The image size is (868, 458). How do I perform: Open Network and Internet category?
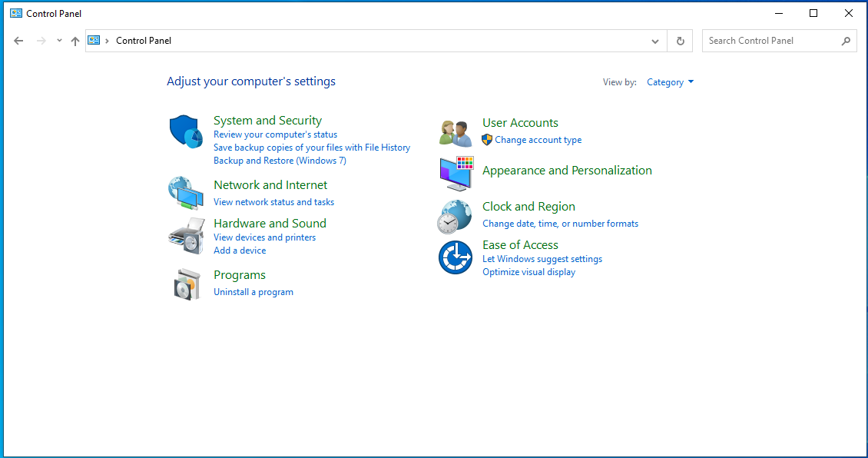270,185
